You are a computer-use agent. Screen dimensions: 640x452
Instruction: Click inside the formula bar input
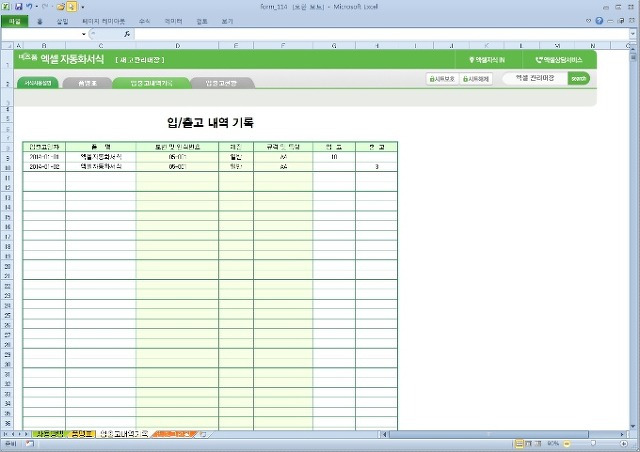pyautogui.click(x=382, y=34)
